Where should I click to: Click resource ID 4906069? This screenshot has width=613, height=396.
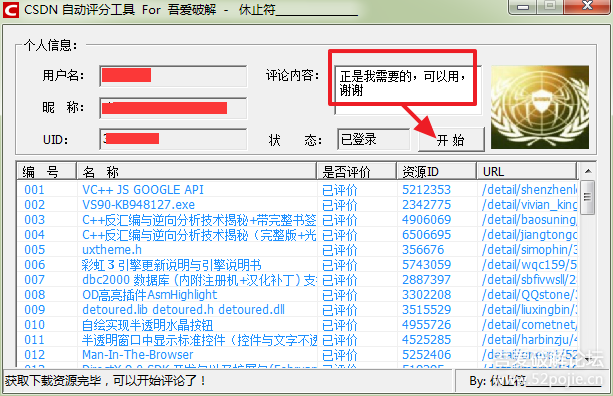point(427,220)
